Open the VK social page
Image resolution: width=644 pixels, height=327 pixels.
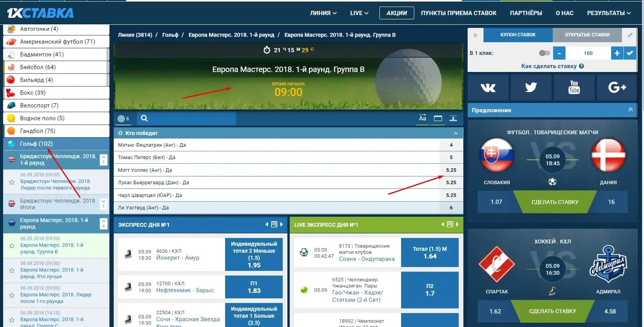point(488,87)
